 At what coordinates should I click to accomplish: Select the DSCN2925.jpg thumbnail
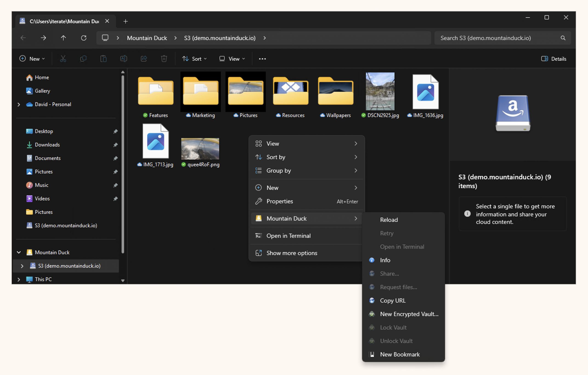(x=380, y=91)
